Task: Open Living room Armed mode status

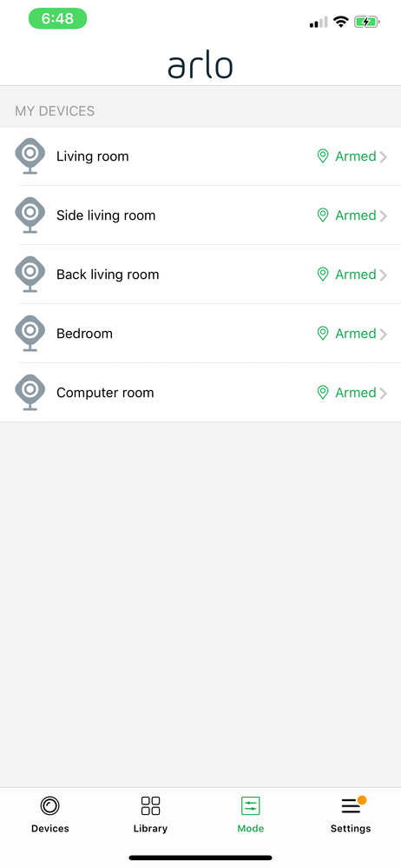Action: (x=356, y=156)
